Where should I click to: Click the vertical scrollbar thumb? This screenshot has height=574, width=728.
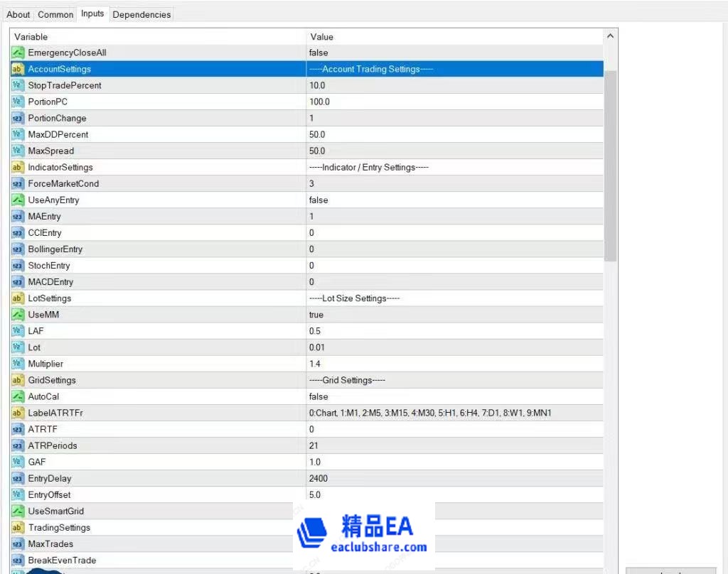(x=611, y=163)
